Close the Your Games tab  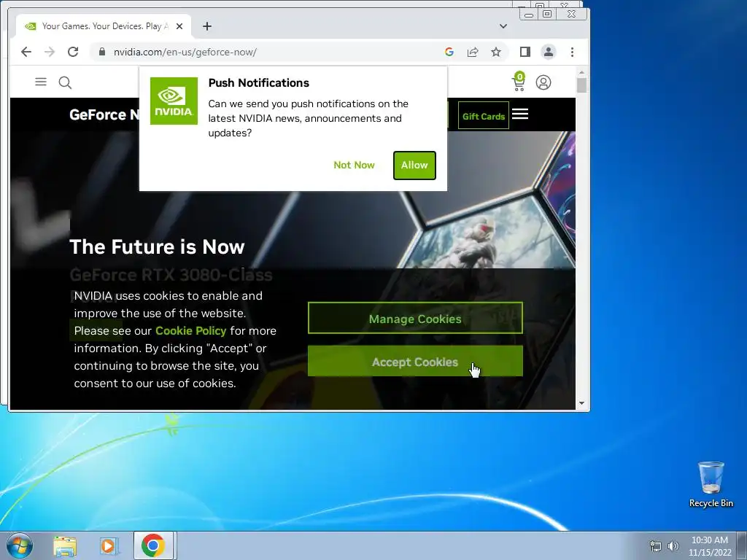tap(179, 26)
